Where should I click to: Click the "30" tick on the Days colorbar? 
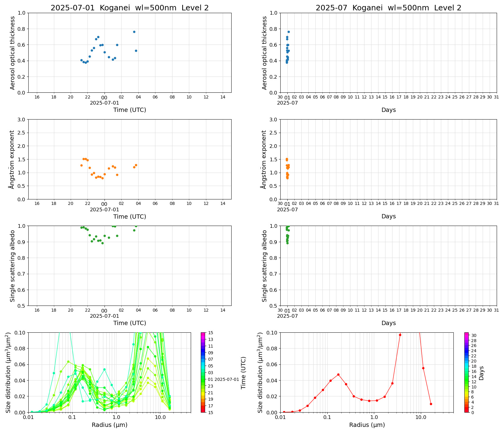[x=474, y=335]
